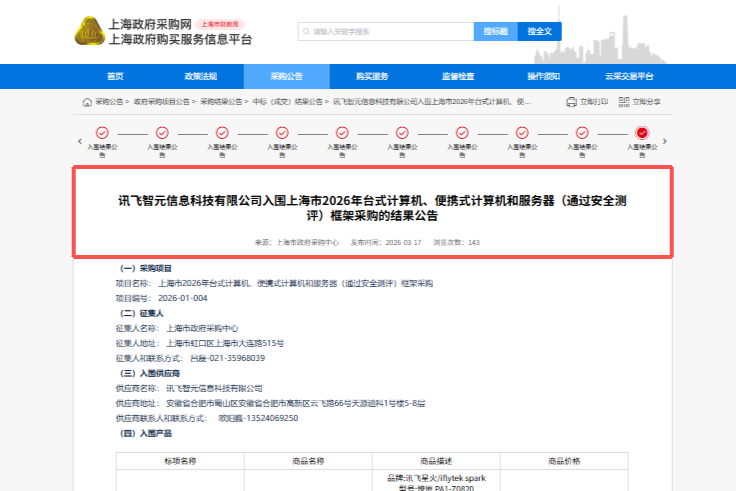The image size is (736, 491).
Task: Open 操作须知 in the navigation bar
Action: tap(544, 77)
